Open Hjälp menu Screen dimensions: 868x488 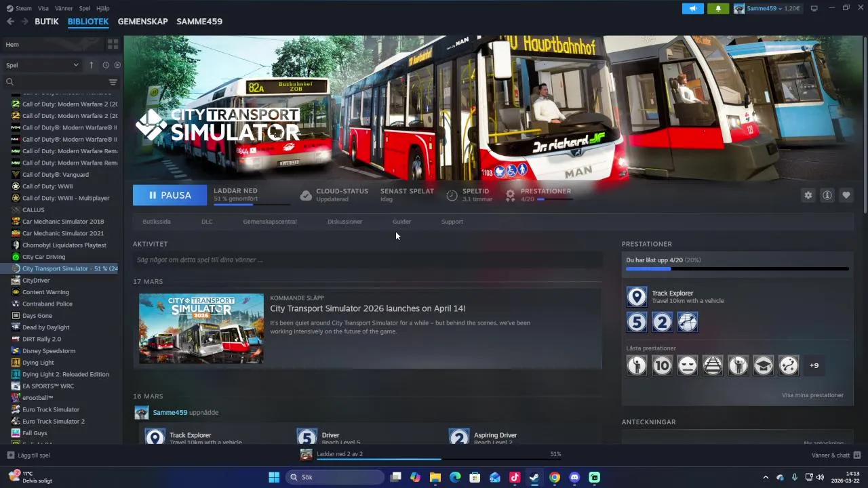point(103,8)
